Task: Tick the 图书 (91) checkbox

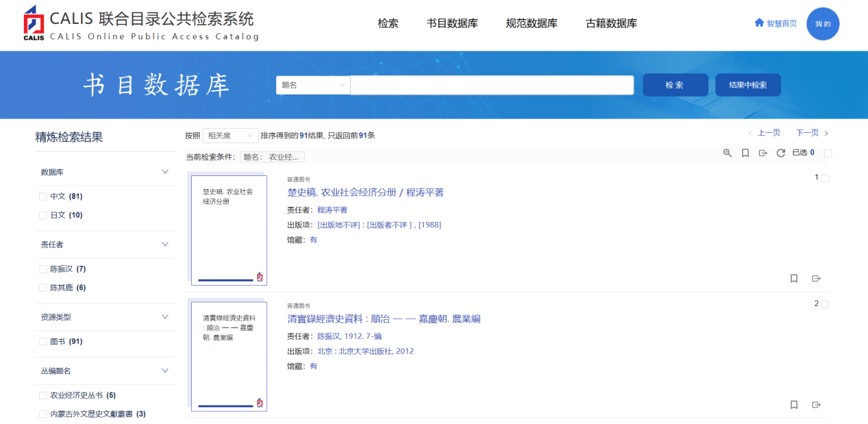Action: click(x=43, y=342)
